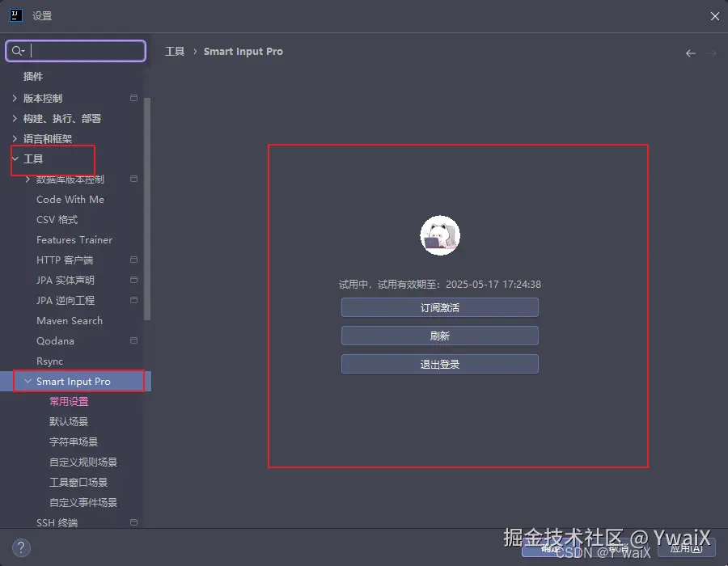Click the user avatar image
The height and width of the screenshot is (566, 728).
439,236
